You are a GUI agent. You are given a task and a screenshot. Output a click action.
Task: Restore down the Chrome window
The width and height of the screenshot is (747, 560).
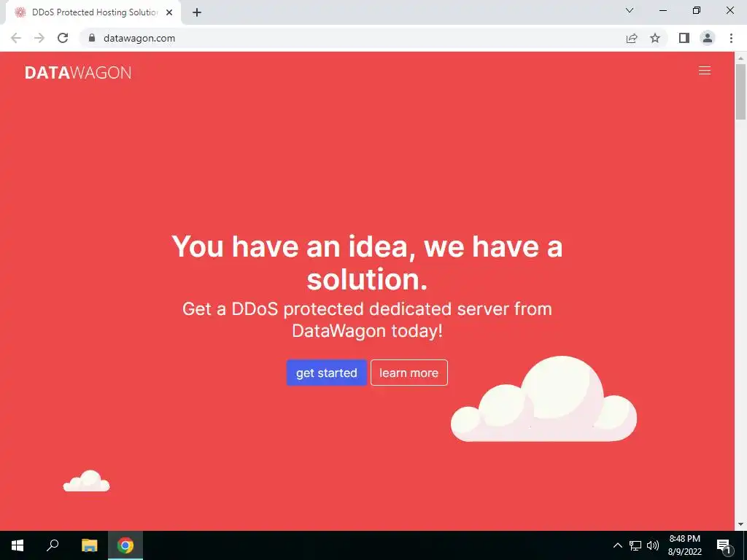pos(697,10)
